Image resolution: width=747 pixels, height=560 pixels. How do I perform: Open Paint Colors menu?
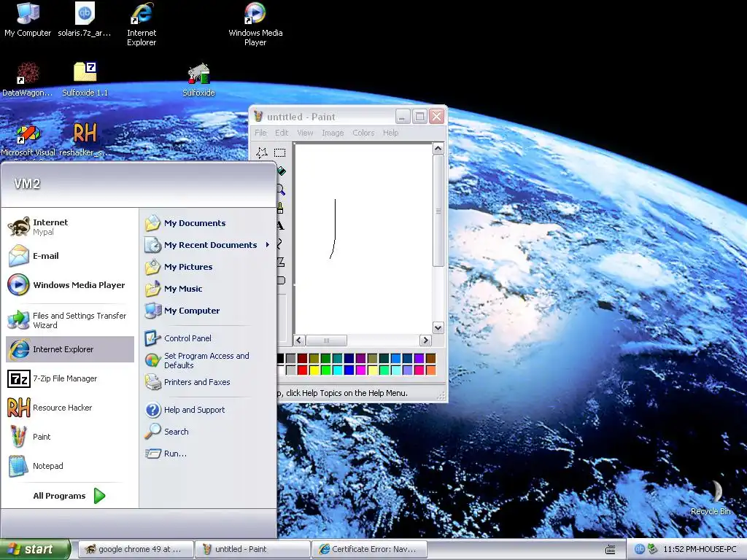coord(363,133)
